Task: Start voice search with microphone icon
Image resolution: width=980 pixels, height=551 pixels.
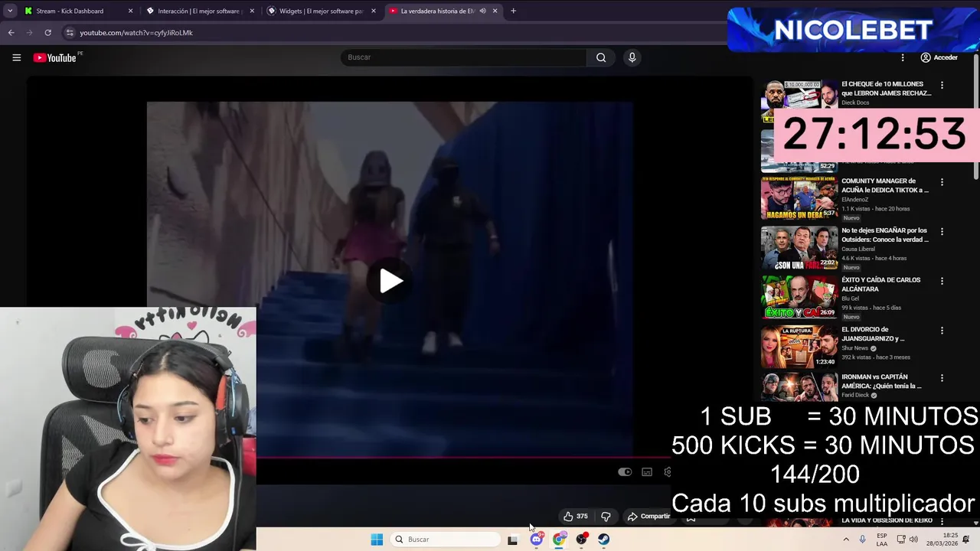Action: 632,57
